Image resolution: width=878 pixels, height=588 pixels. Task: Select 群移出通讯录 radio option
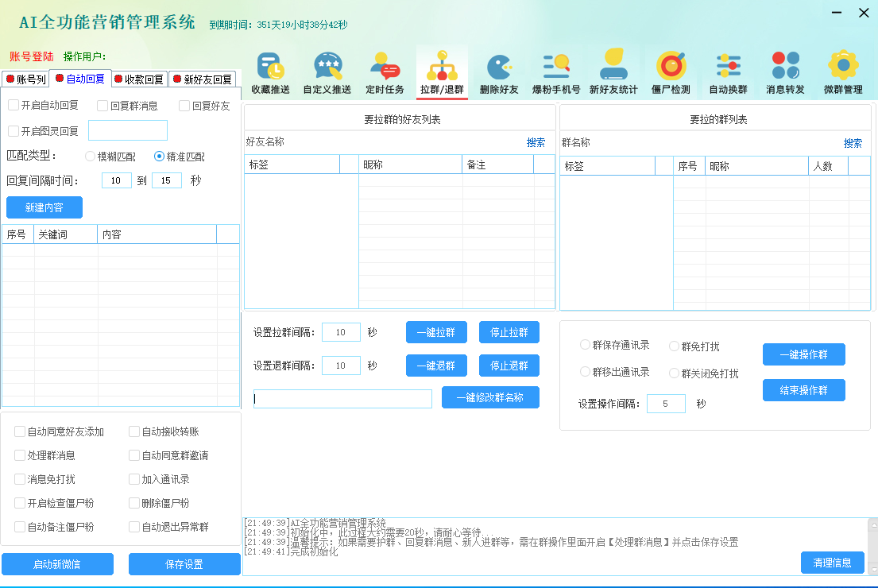click(585, 371)
